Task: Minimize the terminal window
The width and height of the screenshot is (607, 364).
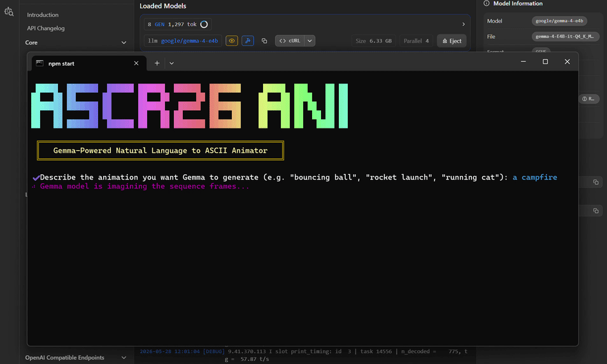Action: coord(524,62)
